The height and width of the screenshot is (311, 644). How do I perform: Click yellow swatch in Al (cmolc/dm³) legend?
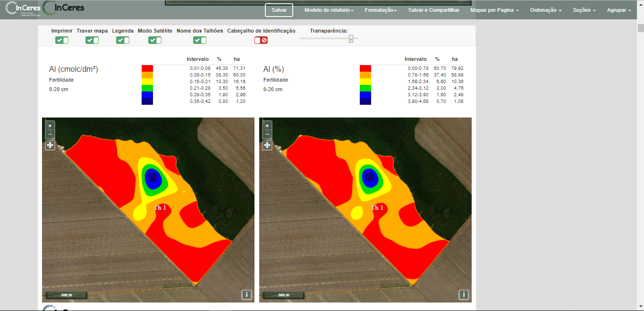[147, 82]
